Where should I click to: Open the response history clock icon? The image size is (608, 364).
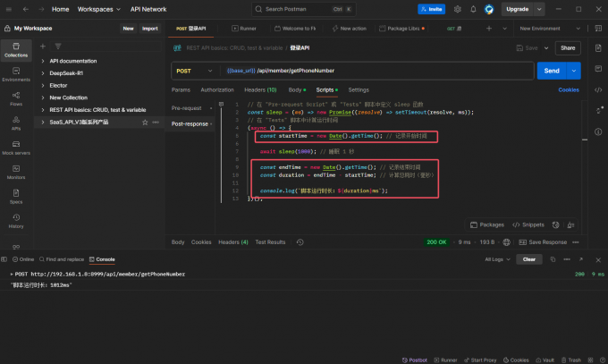(300, 242)
